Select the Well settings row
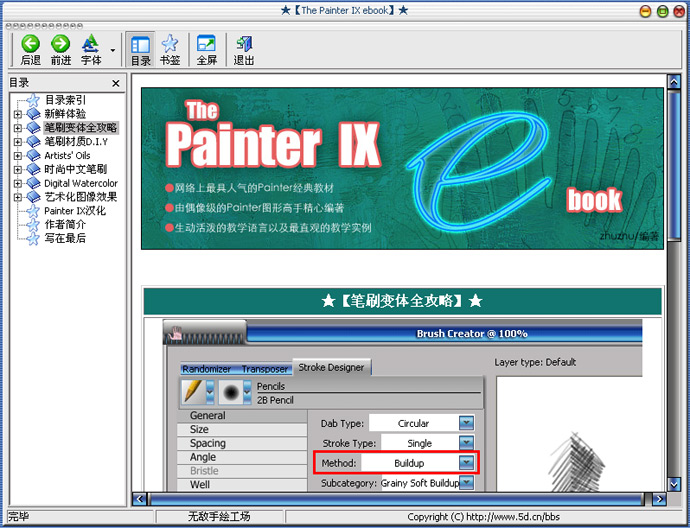690x528 pixels. coord(242,484)
